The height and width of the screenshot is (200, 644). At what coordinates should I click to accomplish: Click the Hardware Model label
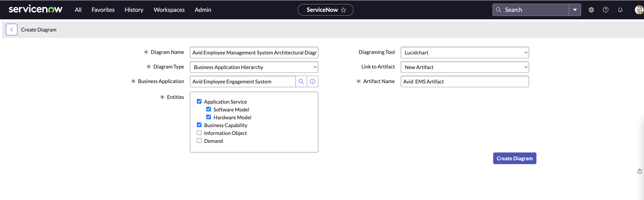point(232,117)
